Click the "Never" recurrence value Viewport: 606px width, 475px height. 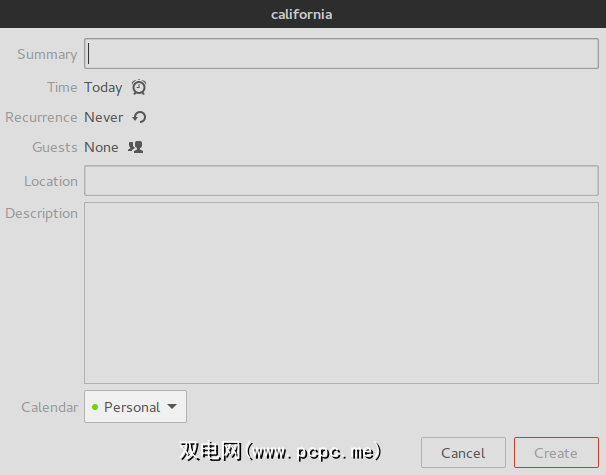point(104,117)
